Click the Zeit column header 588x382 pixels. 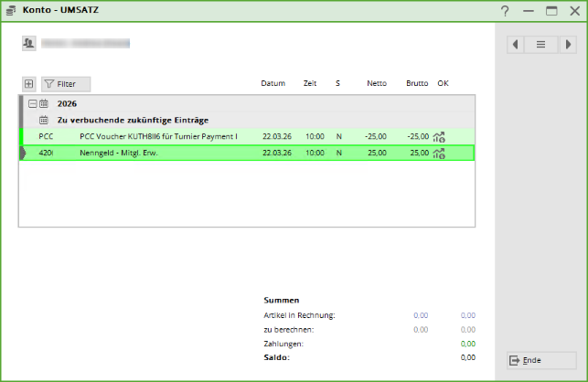click(x=310, y=83)
